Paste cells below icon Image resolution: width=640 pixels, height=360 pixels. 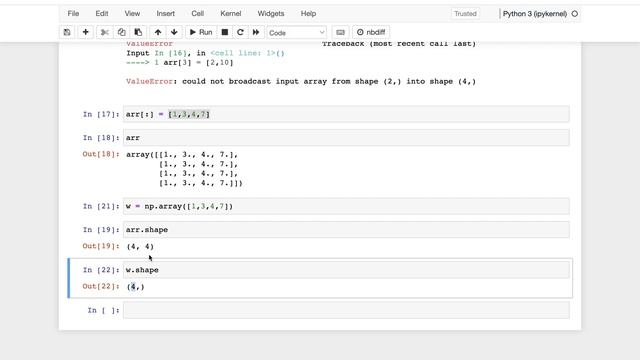138,32
